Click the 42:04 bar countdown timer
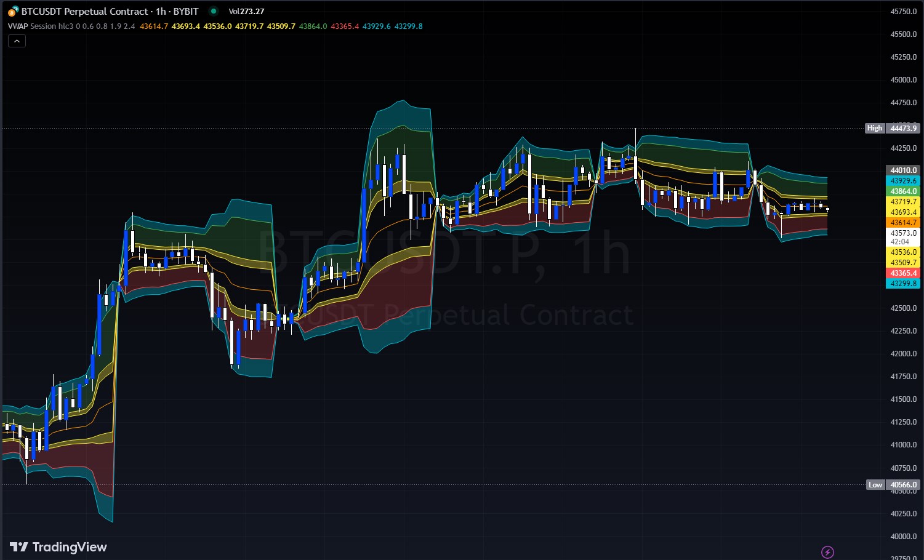 point(899,242)
